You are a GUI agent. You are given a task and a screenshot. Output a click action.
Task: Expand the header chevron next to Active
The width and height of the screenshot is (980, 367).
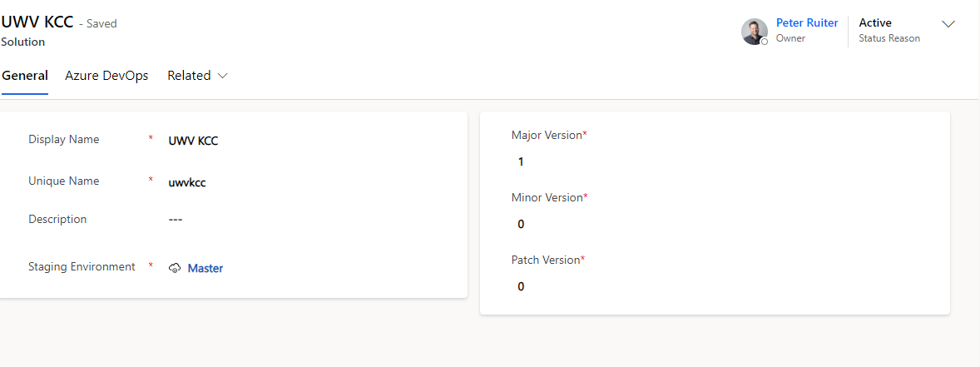[948, 24]
